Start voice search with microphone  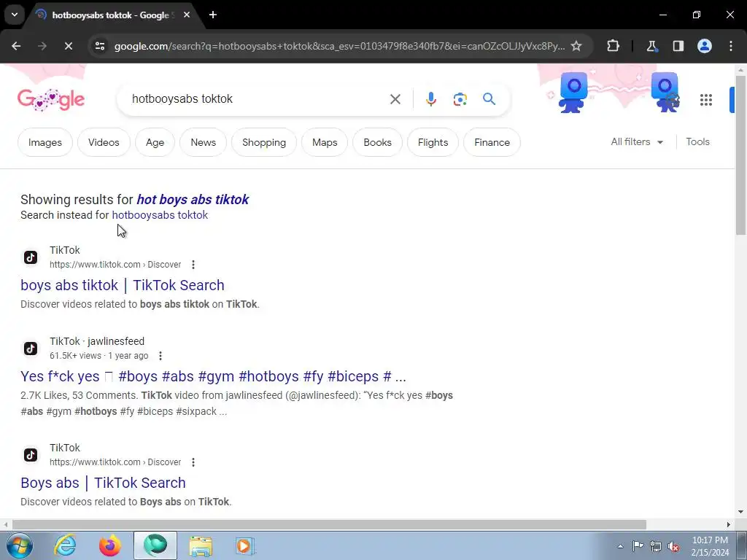[x=430, y=99]
